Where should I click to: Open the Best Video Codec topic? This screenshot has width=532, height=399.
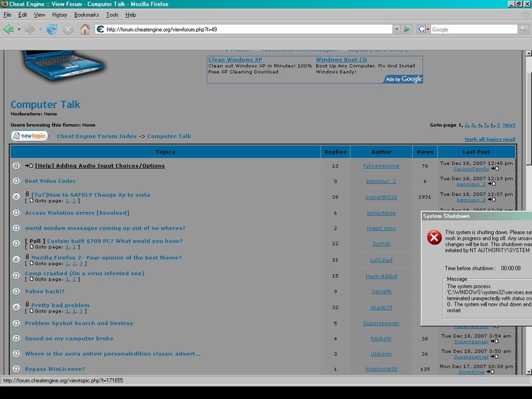click(50, 181)
